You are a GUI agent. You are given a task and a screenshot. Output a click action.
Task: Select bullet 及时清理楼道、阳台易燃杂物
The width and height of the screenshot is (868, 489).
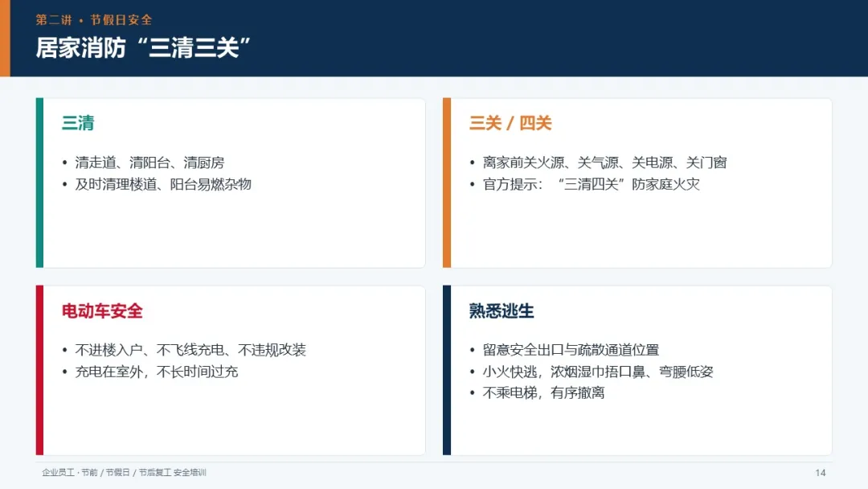[x=163, y=184]
